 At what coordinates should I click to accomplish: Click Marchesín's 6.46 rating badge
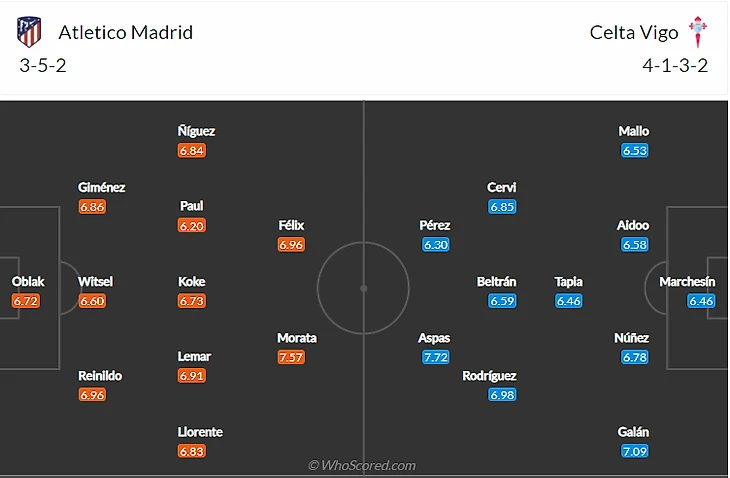(701, 301)
